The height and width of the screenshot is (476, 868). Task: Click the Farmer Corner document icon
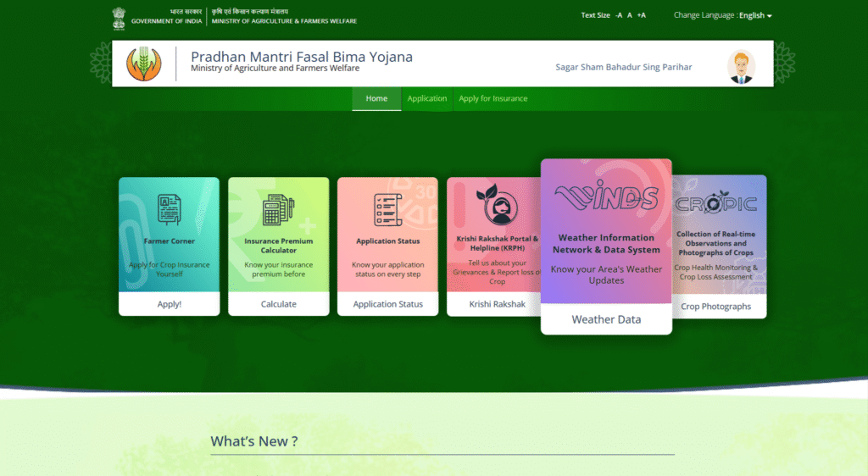coord(169,209)
